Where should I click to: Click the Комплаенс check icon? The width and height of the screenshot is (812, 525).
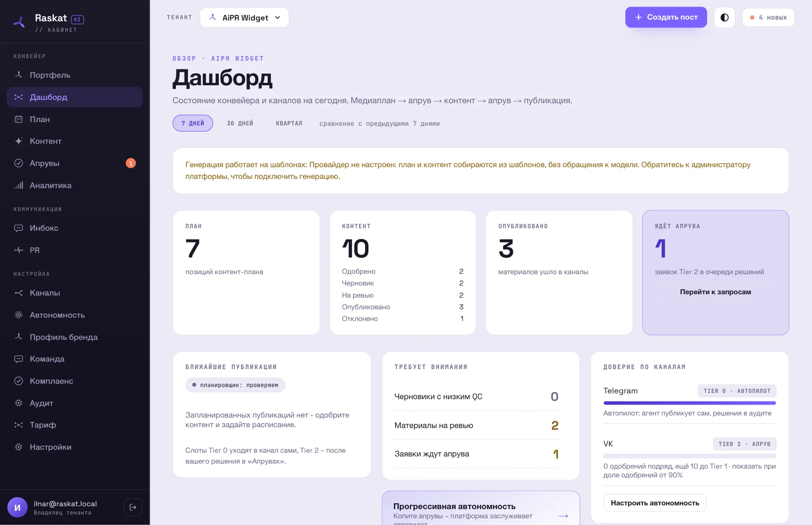pos(18,381)
